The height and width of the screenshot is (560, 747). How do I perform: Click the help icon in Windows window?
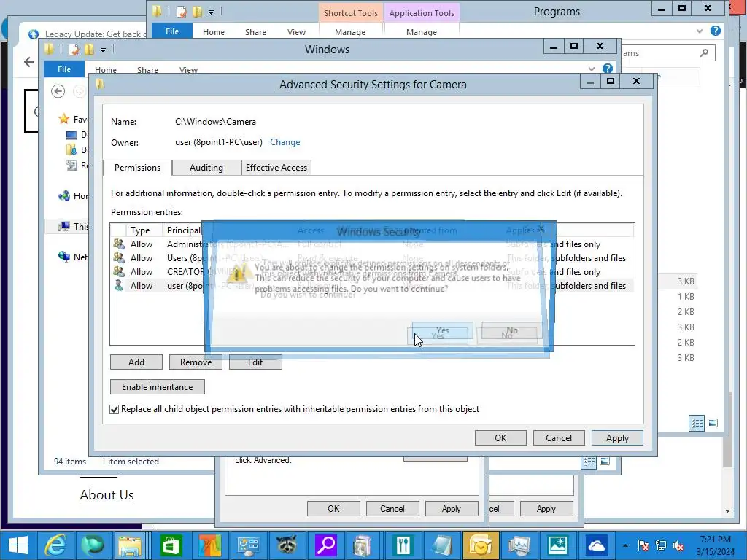[x=607, y=69]
